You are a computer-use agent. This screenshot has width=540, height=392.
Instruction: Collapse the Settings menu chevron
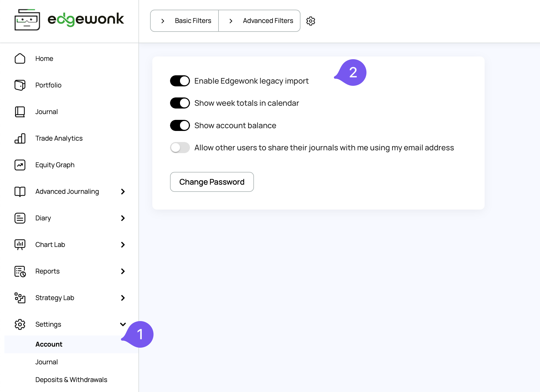[x=123, y=324]
